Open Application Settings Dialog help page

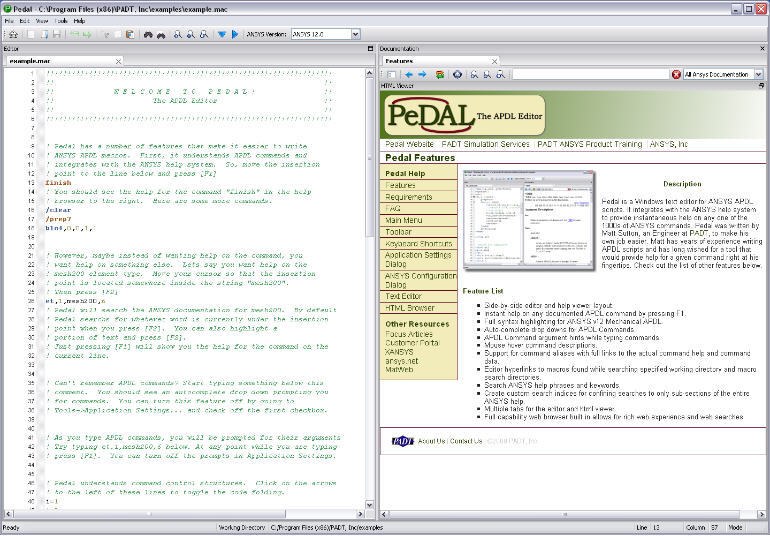(x=418, y=259)
